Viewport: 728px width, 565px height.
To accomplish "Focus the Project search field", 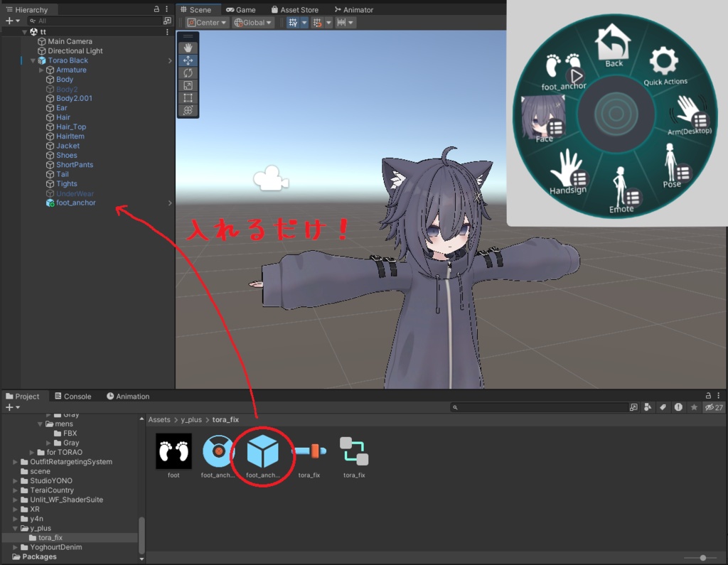I will [539, 407].
